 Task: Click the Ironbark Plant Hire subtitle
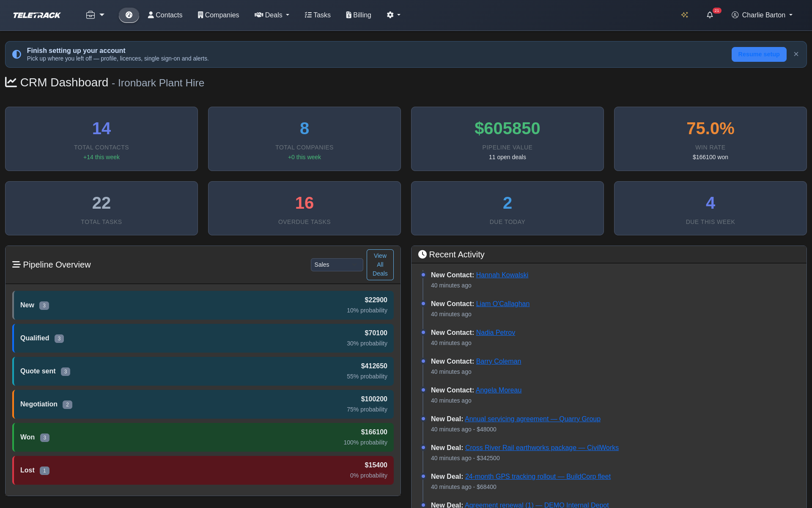161,83
